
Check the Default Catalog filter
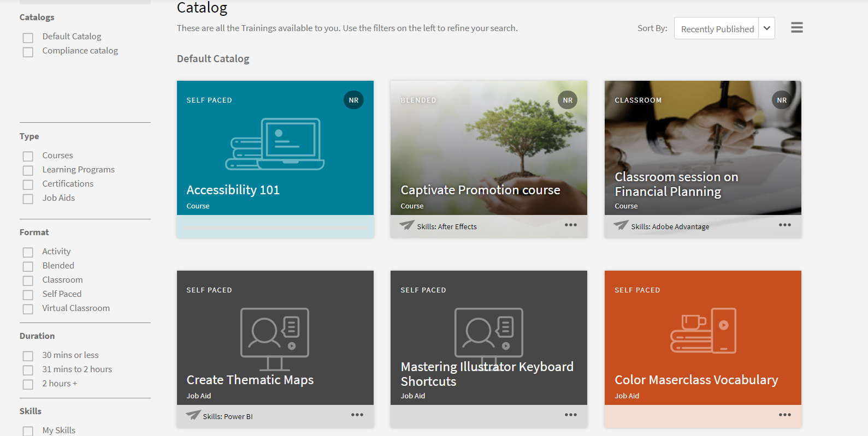28,38
